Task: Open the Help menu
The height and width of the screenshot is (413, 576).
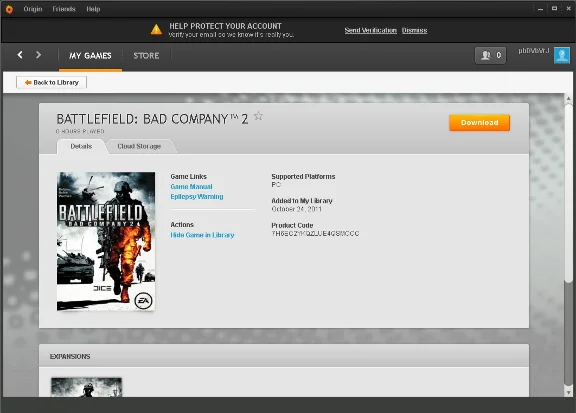Action: pos(93,9)
